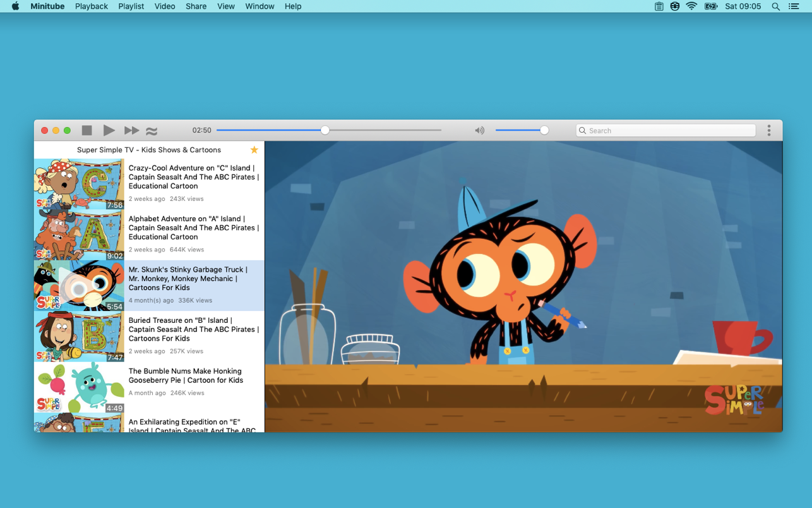Click the "246K views" text
Viewport: 812px width, 508px height.
pos(188,393)
